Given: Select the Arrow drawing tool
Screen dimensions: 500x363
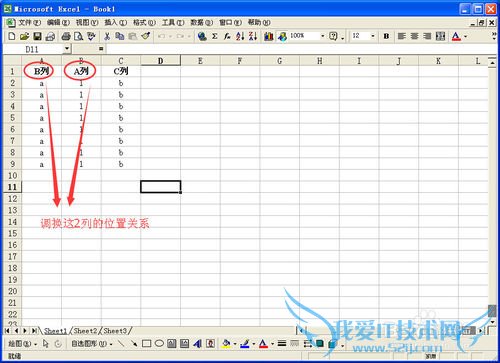Looking at the screenshot, I should [x=134, y=343].
